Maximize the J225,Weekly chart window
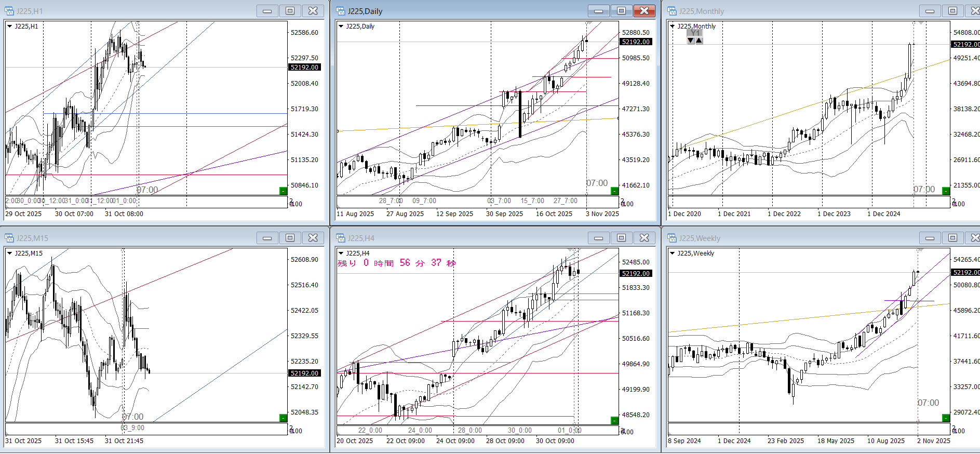The height and width of the screenshot is (454, 980). tap(952, 238)
